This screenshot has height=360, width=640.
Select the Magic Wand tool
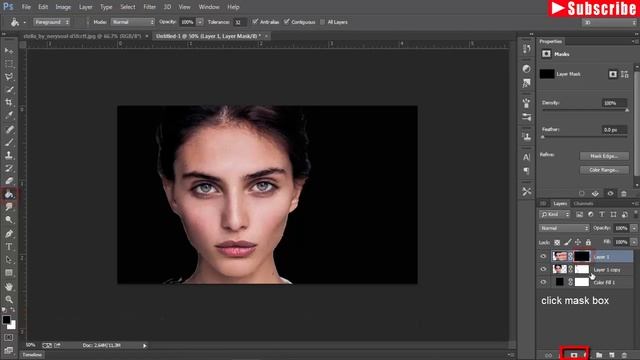(x=9, y=89)
